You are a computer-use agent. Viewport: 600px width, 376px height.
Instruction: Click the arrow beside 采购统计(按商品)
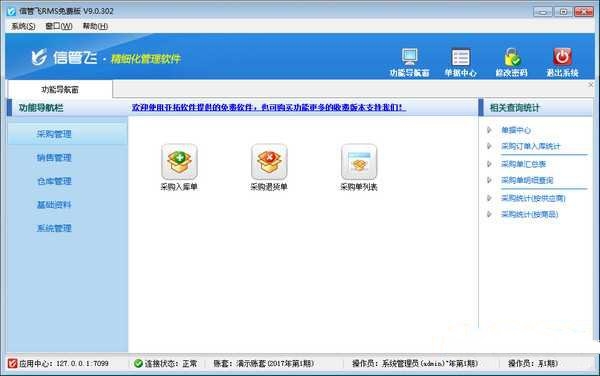489,214
